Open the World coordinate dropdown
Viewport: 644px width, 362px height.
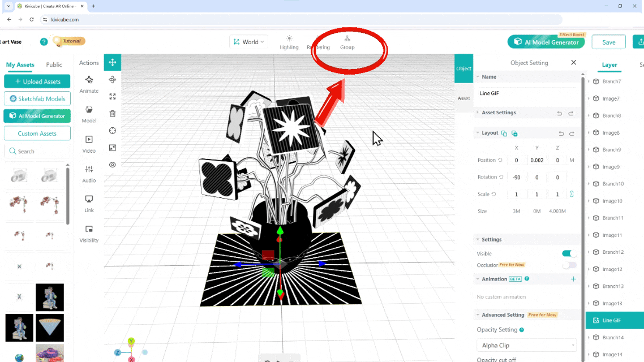pyautogui.click(x=248, y=42)
